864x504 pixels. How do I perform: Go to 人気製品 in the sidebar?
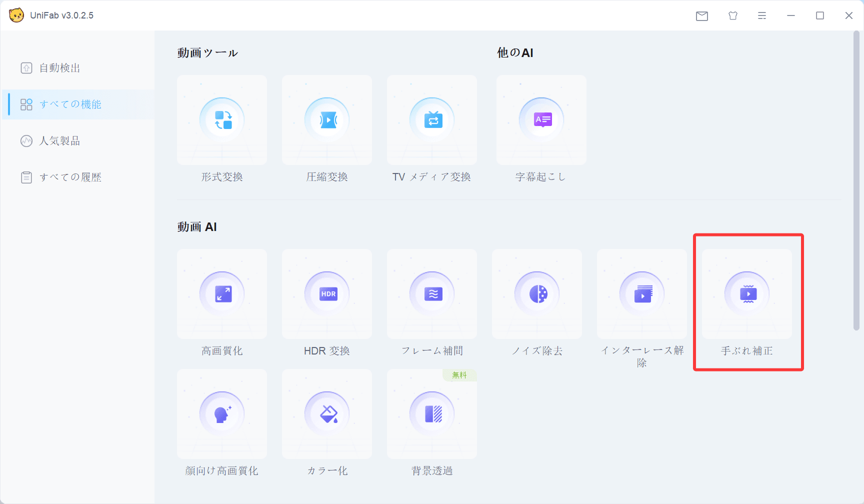pyautogui.click(x=60, y=141)
